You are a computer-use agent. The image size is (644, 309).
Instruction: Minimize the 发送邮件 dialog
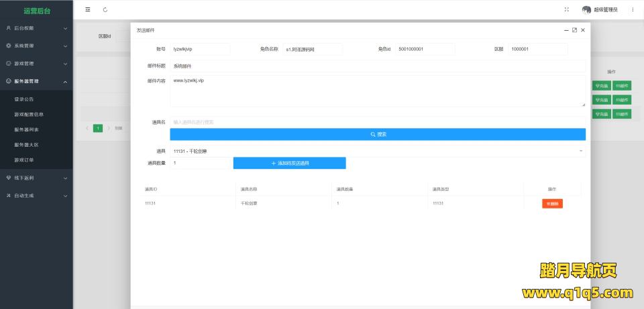pyautogui.click(x=566, y=30)
